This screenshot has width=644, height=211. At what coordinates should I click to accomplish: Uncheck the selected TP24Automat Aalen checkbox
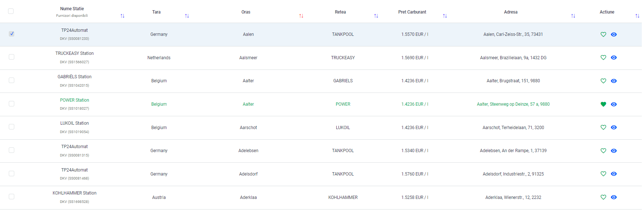click(12, 34)
